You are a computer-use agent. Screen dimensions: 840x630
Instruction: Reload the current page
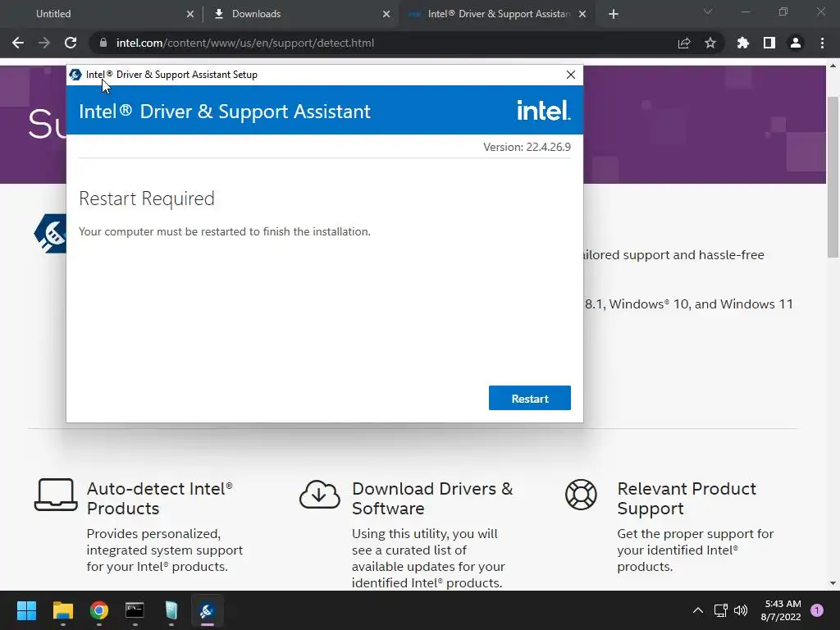click(71, 43)
